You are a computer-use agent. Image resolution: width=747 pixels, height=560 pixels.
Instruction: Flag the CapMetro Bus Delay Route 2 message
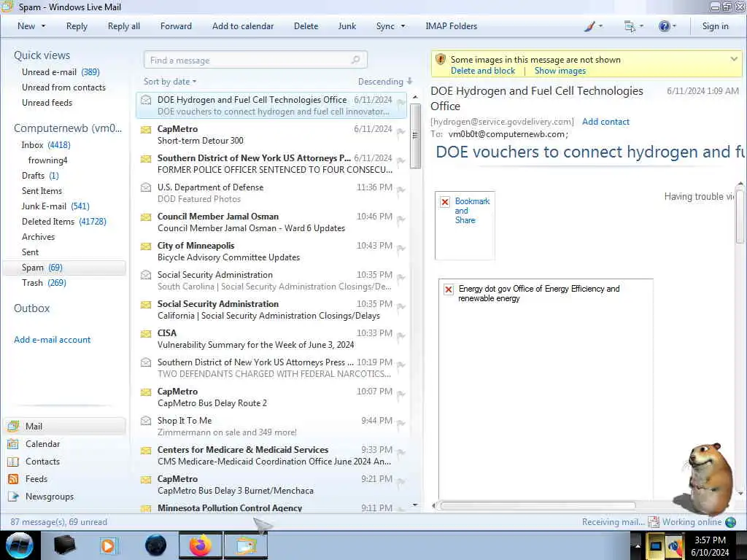pos(401,394)
